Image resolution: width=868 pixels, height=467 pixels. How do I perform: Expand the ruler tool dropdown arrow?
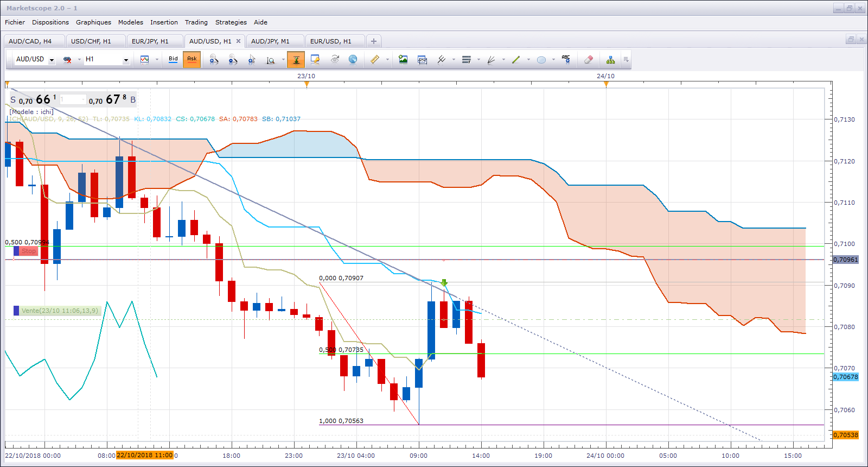pyautogui.click(x=387, y=60)
